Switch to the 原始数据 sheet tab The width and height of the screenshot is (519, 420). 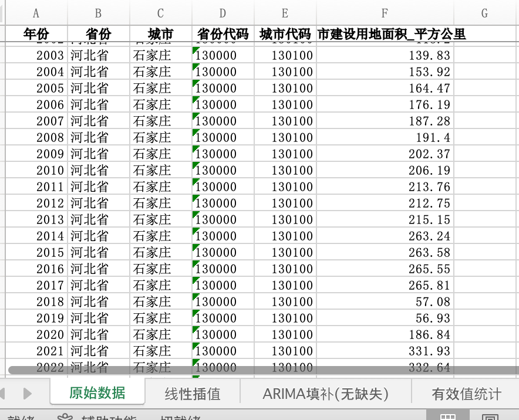[97, 393]
